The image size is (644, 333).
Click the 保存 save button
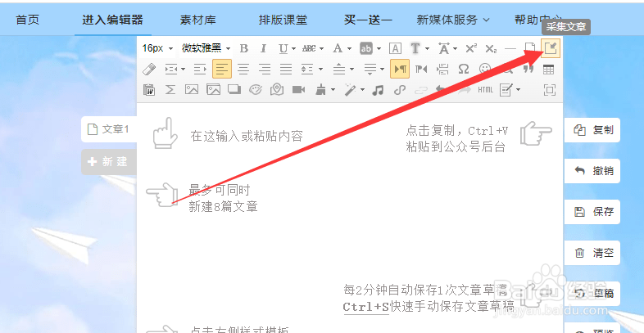[x=592, y=212]
